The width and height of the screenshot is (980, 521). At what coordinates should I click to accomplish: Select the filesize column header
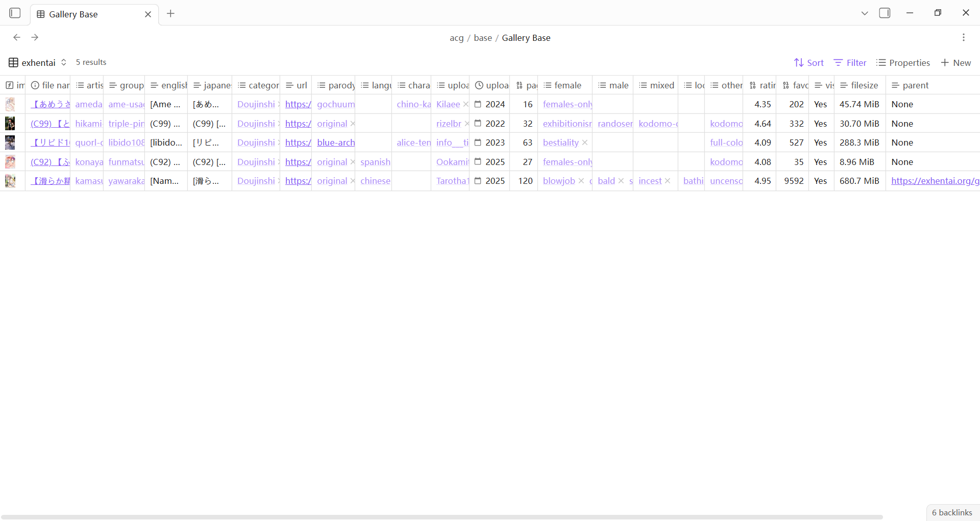(x=859, y=85)
